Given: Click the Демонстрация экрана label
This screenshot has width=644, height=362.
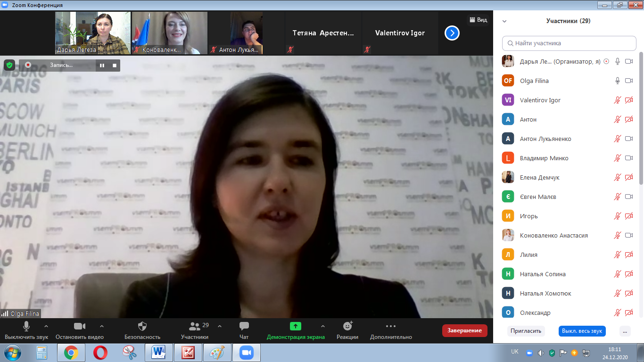Looking at the screenshot, I should click(x=296, y=337).
